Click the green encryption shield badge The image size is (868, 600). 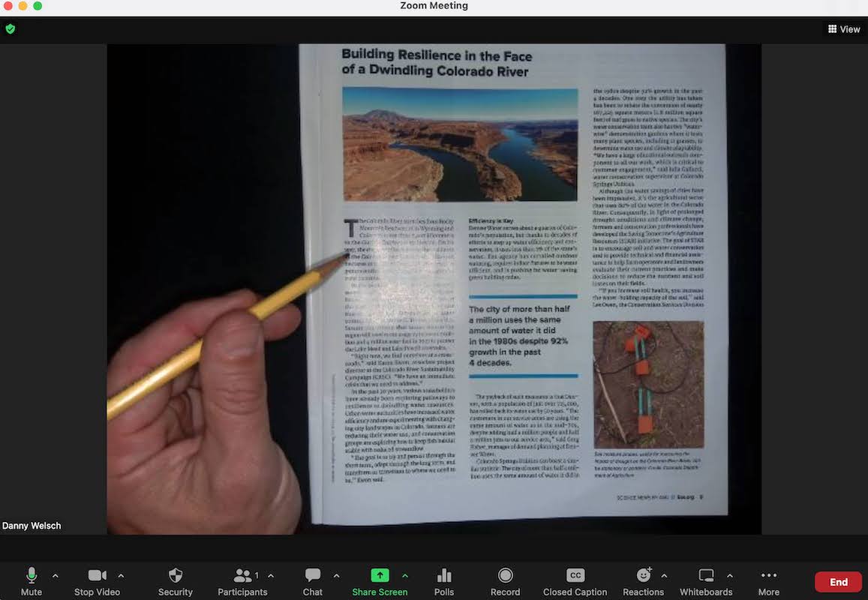[x=11, y=29]
